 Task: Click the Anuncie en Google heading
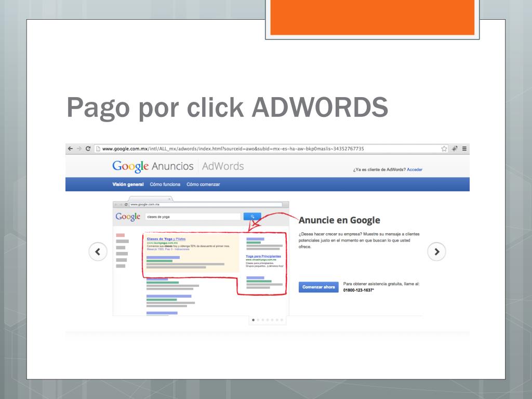point(339,220)
